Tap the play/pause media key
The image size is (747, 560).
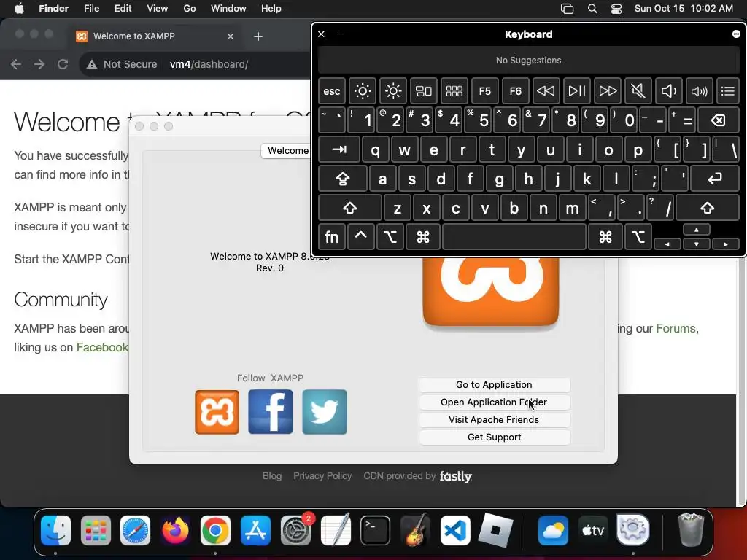[576, 91]
